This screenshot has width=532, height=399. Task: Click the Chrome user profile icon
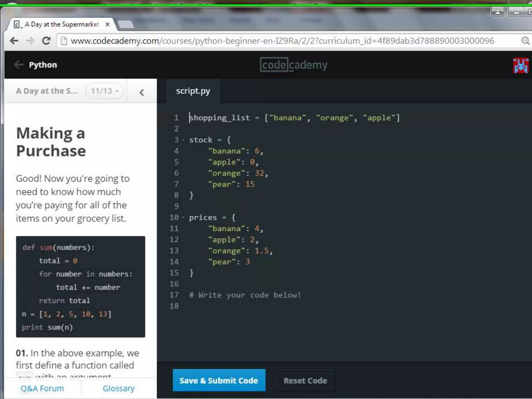pos(498,12)
